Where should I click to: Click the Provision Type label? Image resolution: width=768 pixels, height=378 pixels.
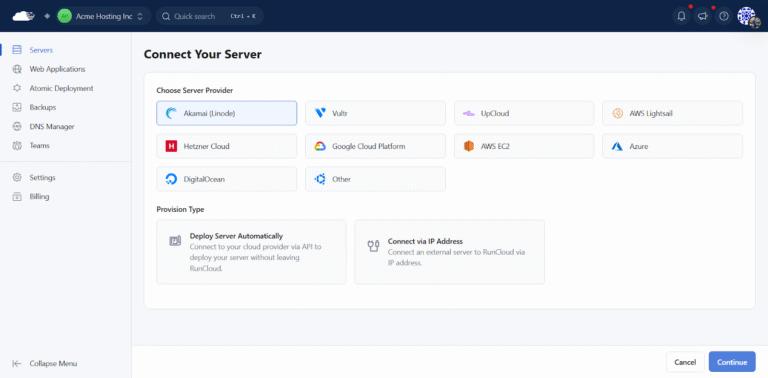[180, 209]
